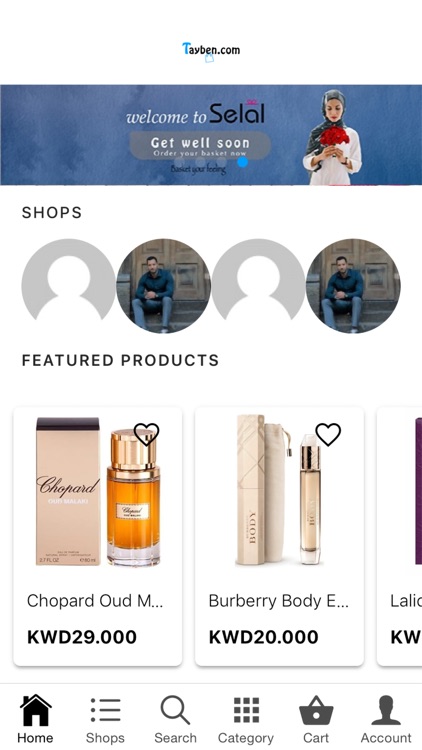This screenshot has height=750, width=422.
Task: Open the Account person icon
Action: click(x=386, y=710)
